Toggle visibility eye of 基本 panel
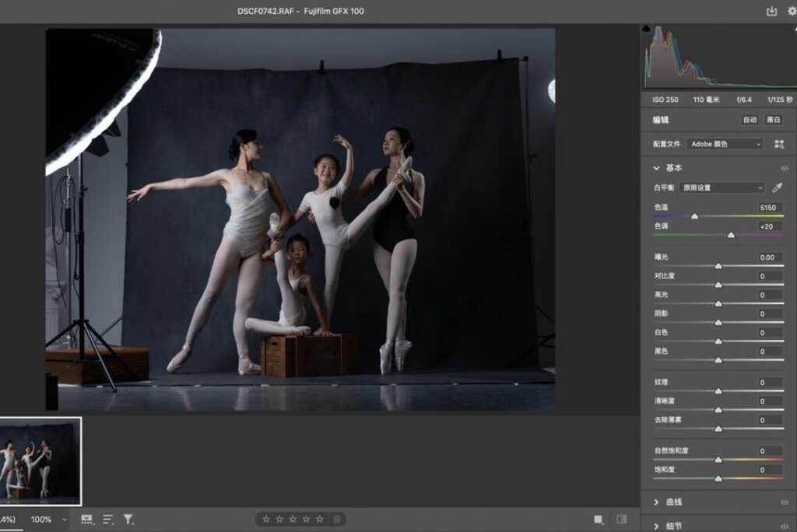The image size is (797, 532). pos(784,168)
